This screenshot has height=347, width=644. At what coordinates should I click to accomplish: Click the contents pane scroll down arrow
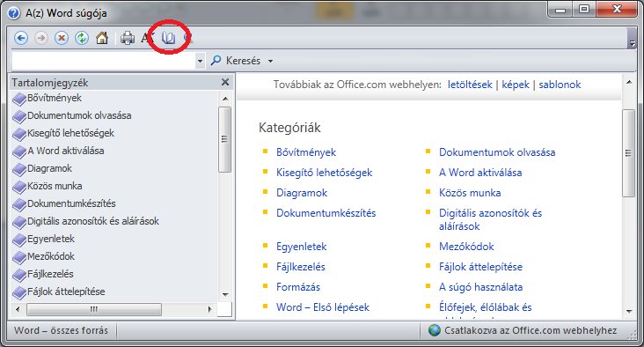[x=225, y=295]
